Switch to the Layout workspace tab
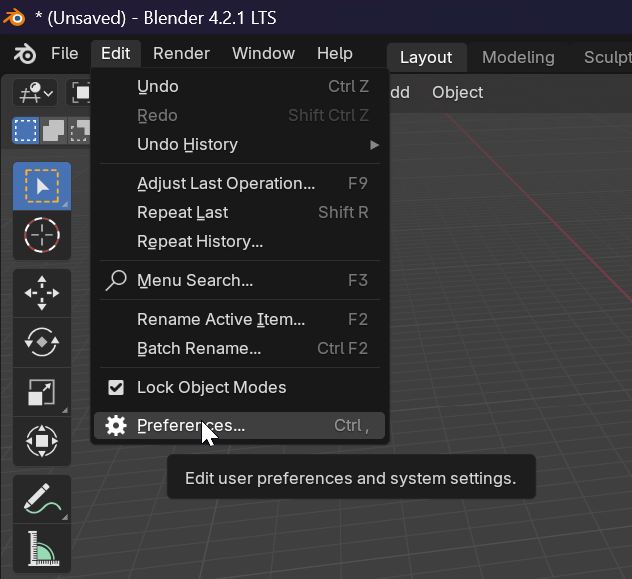Viewport: 632px width, 579px height. (426, 57)
